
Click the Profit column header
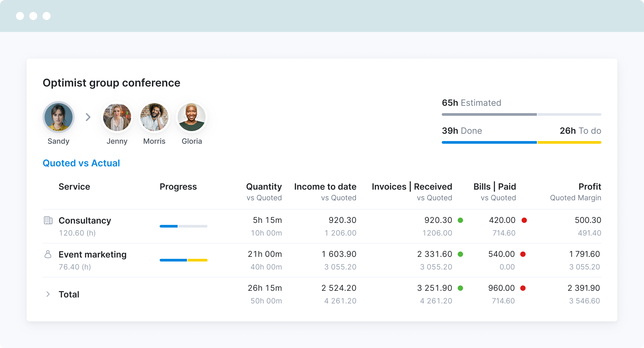point(589,187)
